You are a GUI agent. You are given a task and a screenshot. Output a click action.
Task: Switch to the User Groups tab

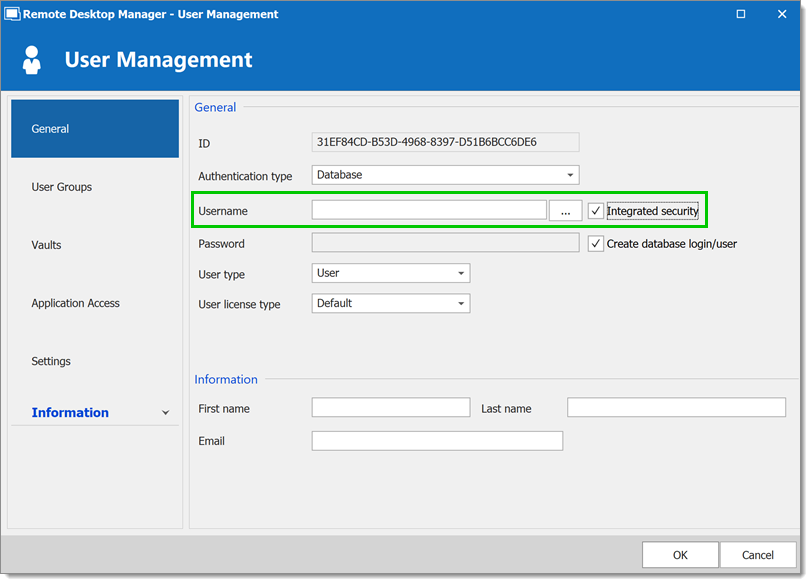(62, 187)
